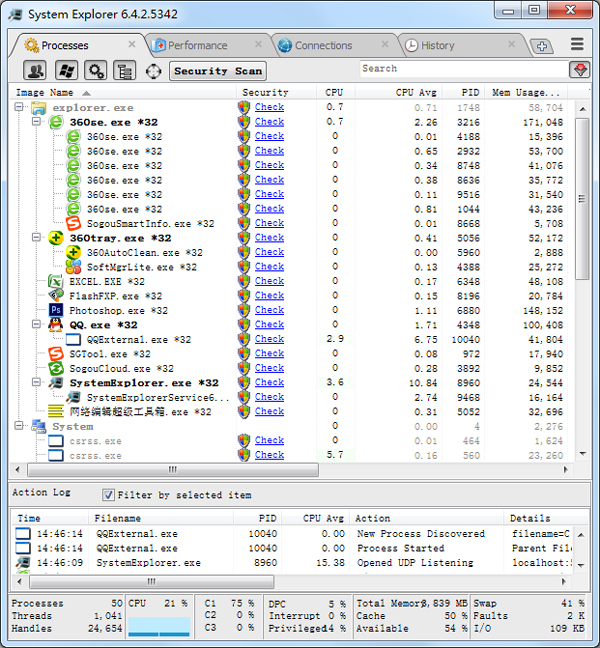Add a new tab with plus button

click(541, 46)
